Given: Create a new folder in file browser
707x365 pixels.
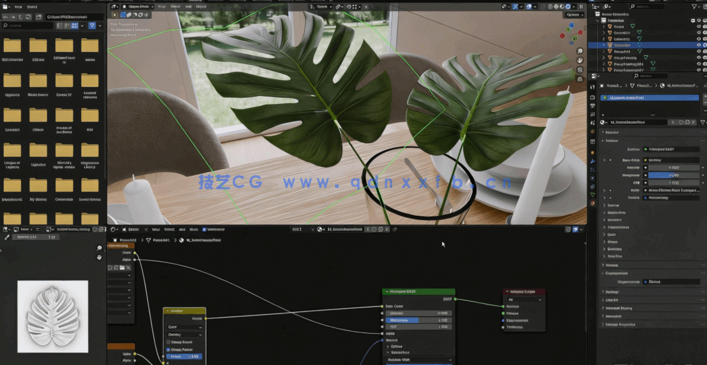Looking at the screenshot, I should (x=38, y=17).
